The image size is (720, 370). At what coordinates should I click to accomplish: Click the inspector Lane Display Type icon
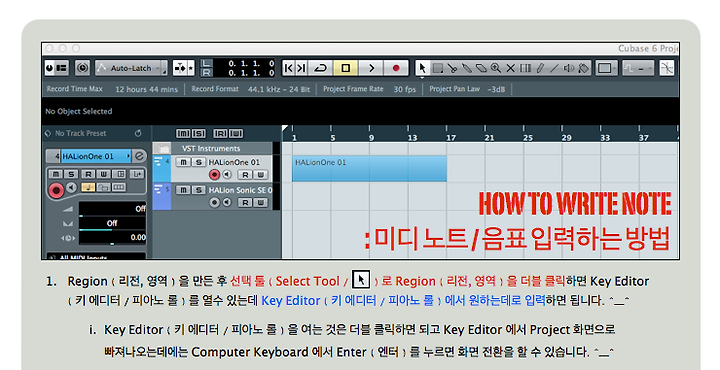(119, 187)
